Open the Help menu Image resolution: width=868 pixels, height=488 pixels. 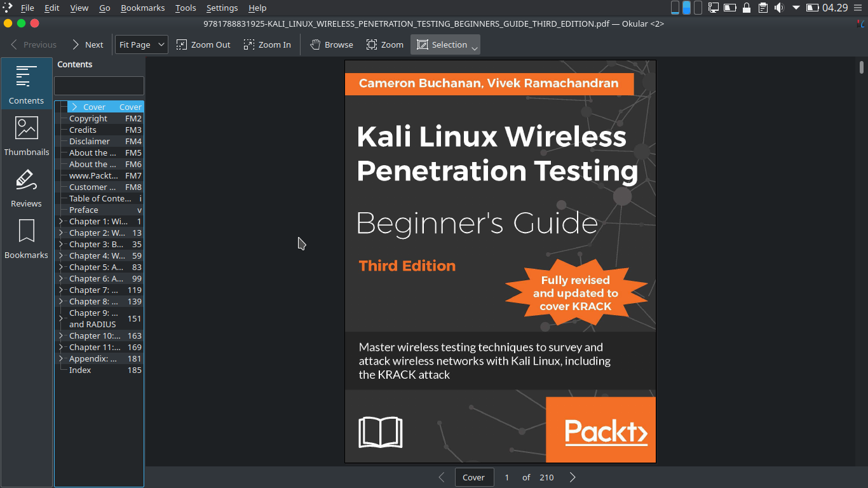click(x=257, y=8)
